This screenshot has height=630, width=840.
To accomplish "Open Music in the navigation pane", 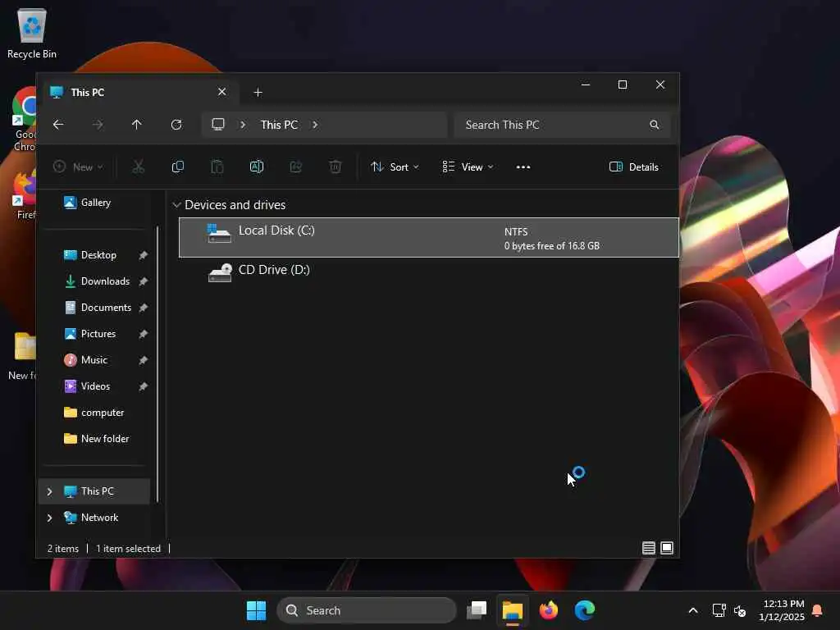I will coord(94,360).
